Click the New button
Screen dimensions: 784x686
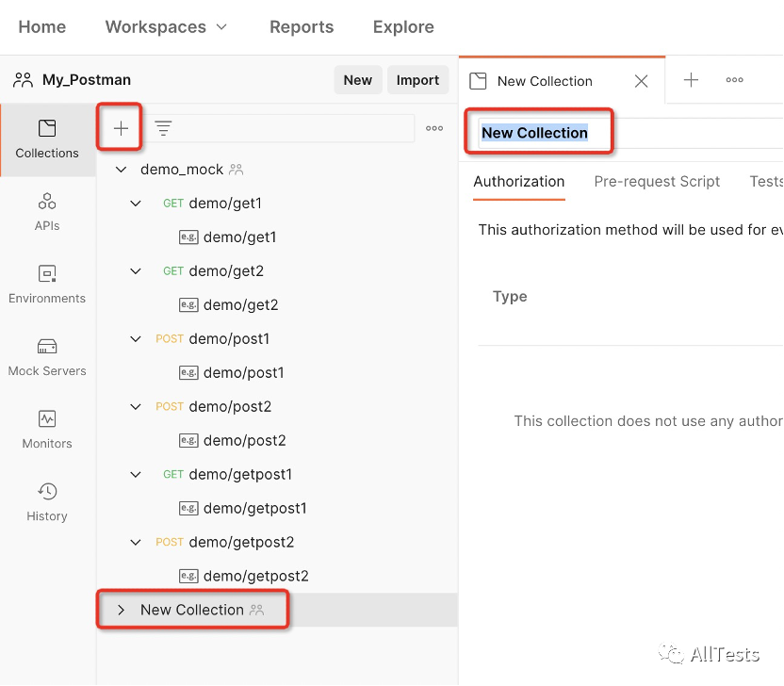tap(358, 80)
